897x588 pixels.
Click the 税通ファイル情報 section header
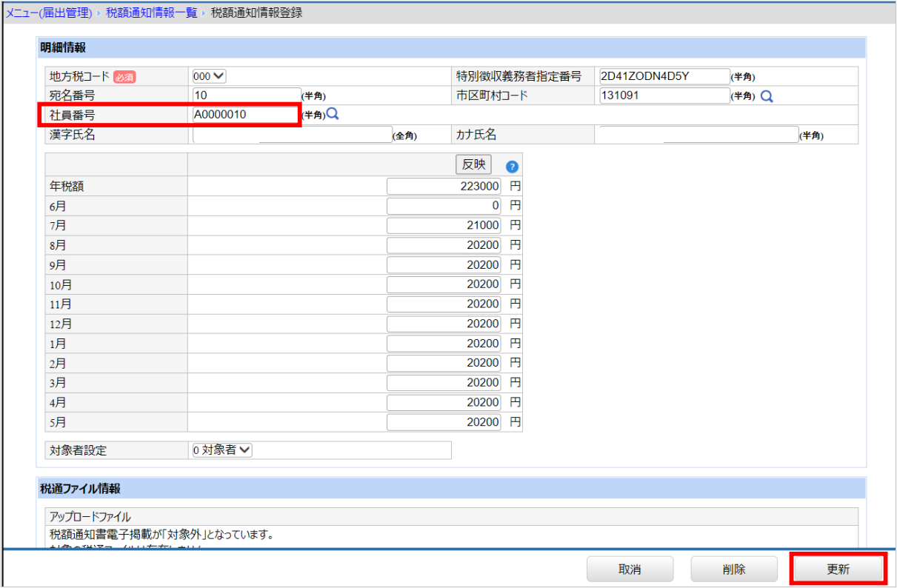click(x=451, y=488)
